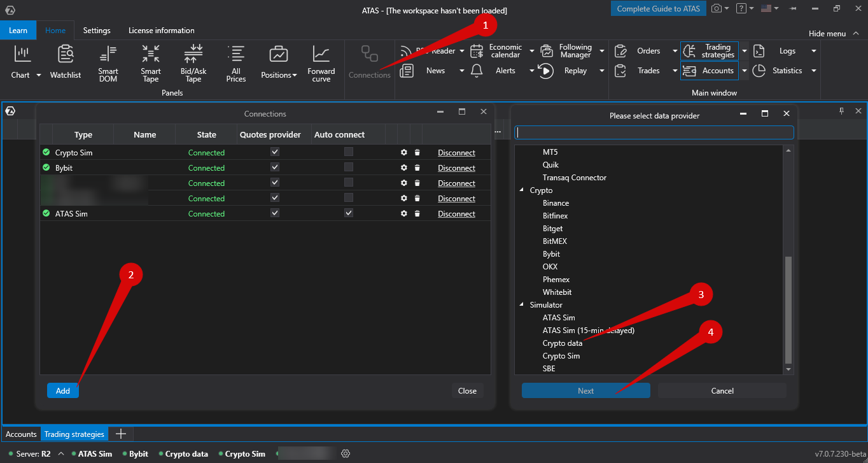Cancel the data provider dialog
868x463 pixels.
[722, 391]
